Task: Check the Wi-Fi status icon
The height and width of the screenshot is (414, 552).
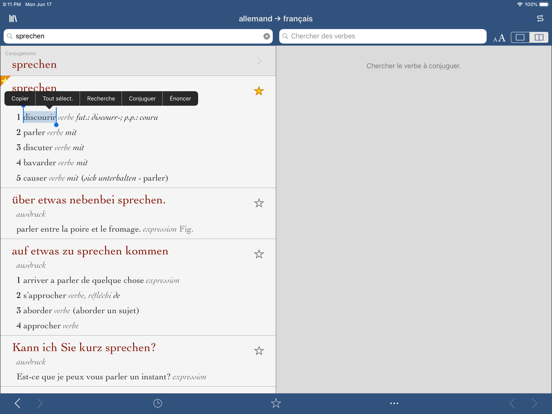Action: (x=520, y=4)
